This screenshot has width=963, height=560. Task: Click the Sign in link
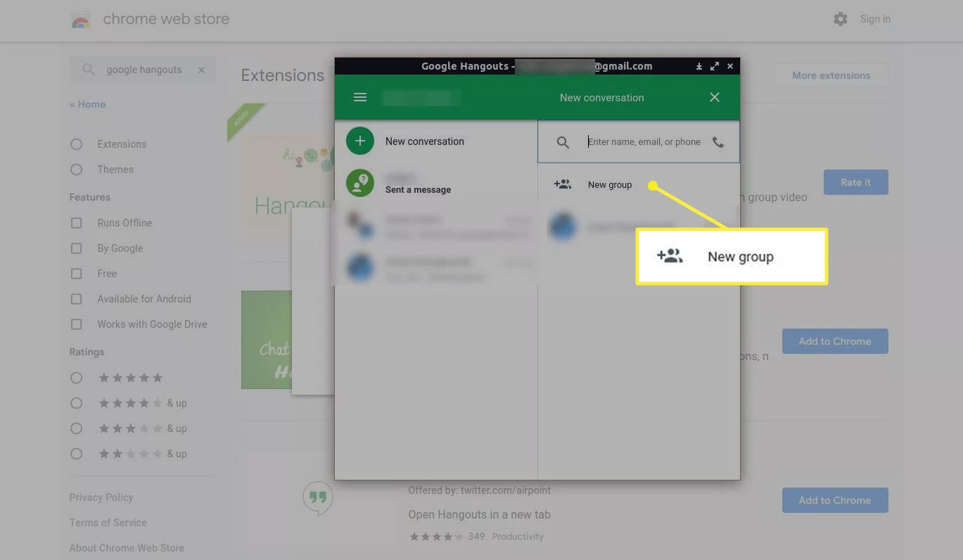coord(875,19)
